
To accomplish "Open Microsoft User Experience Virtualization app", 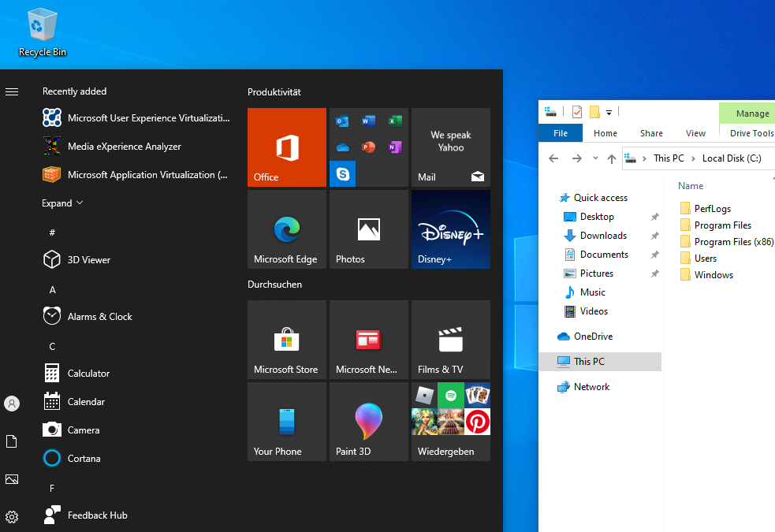I will click(136, 118).
